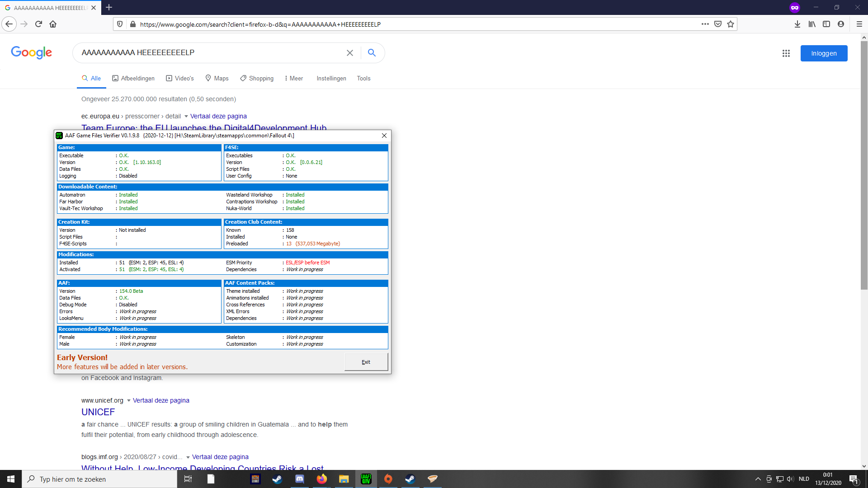Click the Steam icon next to Discord

(x=277, y=479)
